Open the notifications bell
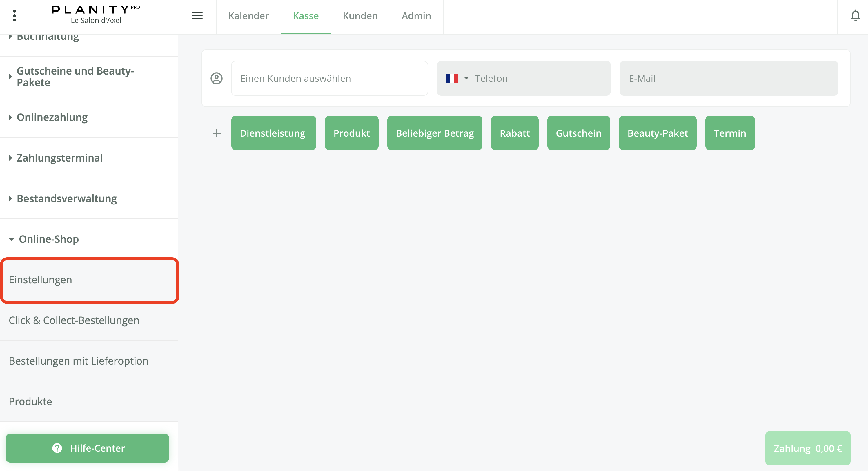This screenshot has width=868, height=471. click(x=855, y=15)
